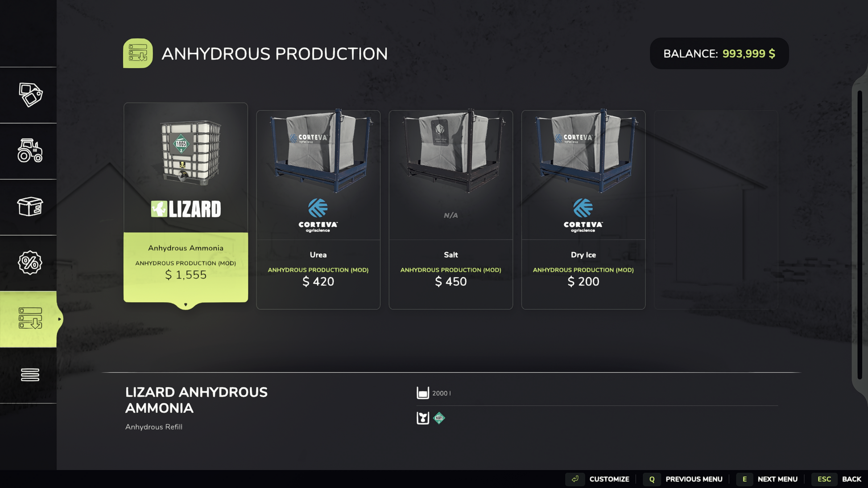Expand the arrow below Anhydrous Ammonia card

(186, 305)
